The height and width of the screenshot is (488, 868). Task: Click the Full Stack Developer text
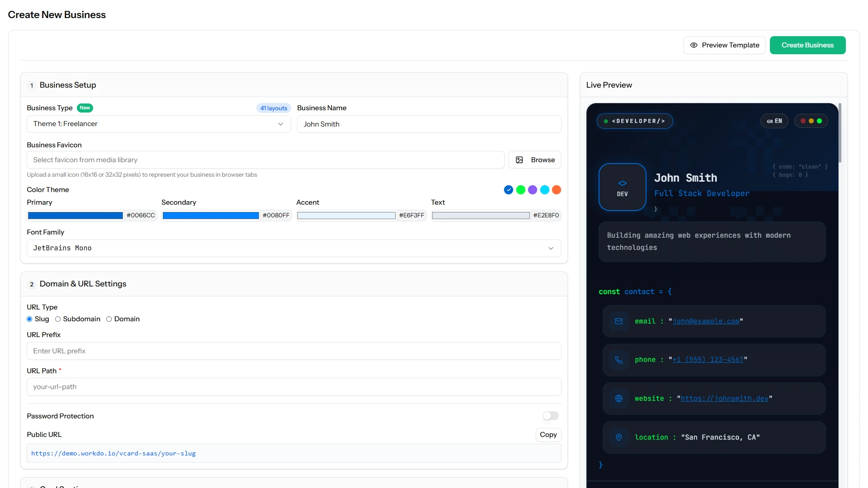click(x=702, y=193)
